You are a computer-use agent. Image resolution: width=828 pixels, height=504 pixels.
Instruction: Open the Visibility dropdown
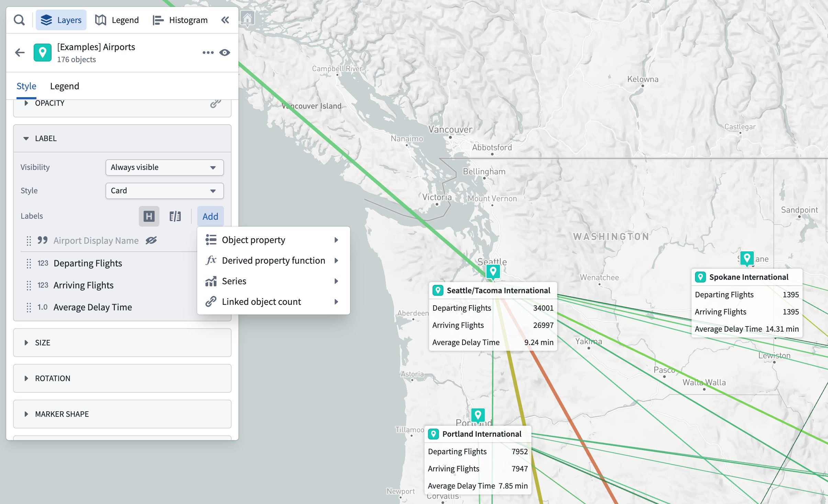[165, 167]
